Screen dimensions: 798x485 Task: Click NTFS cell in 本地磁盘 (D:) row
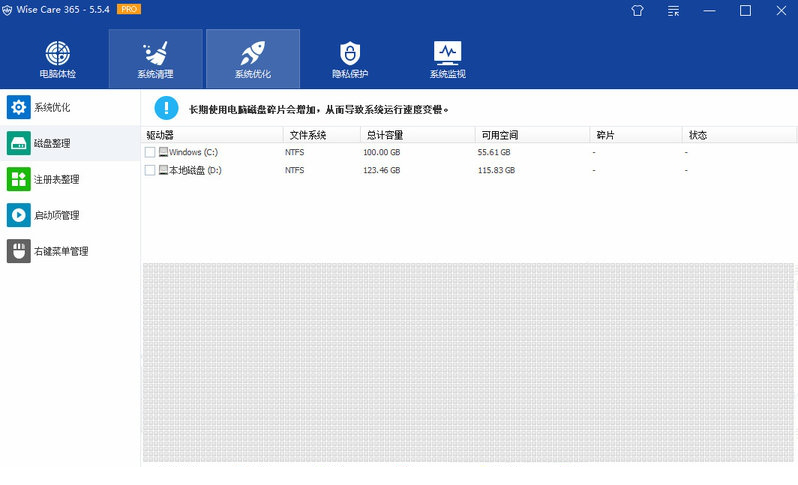pyautogui.click(x=295, y=170)
